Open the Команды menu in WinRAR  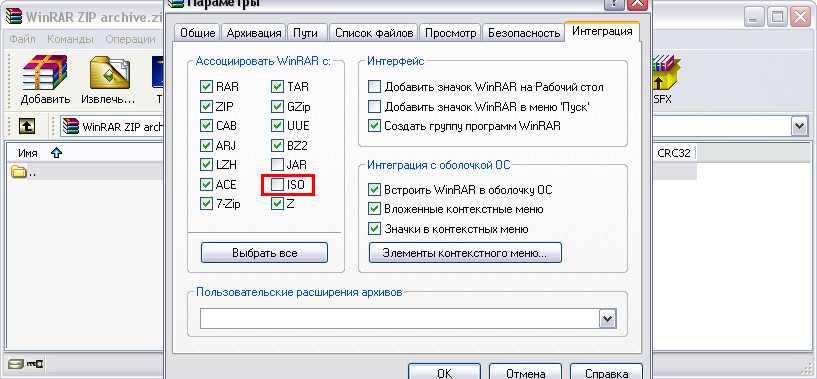[x=70, y=39]
